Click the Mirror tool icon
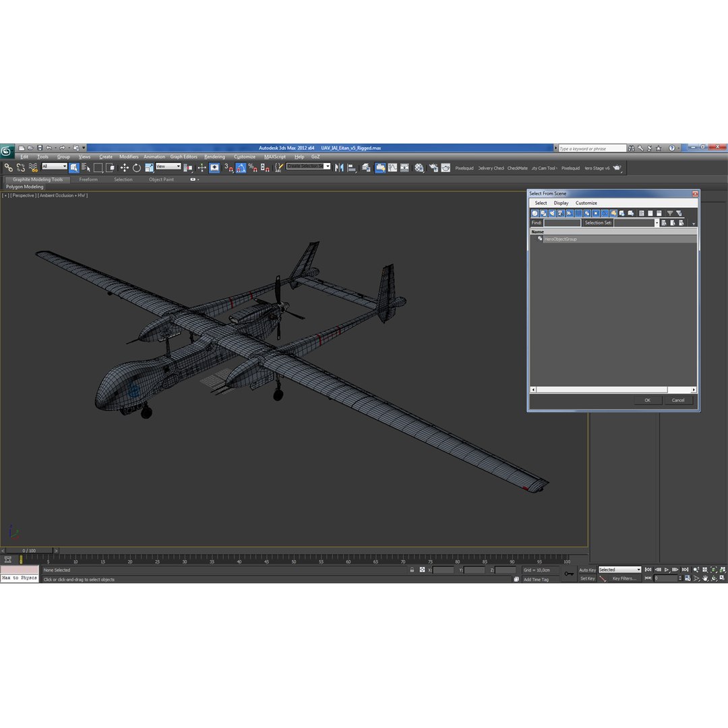The image size is (728, 728). tap(339, 168)
